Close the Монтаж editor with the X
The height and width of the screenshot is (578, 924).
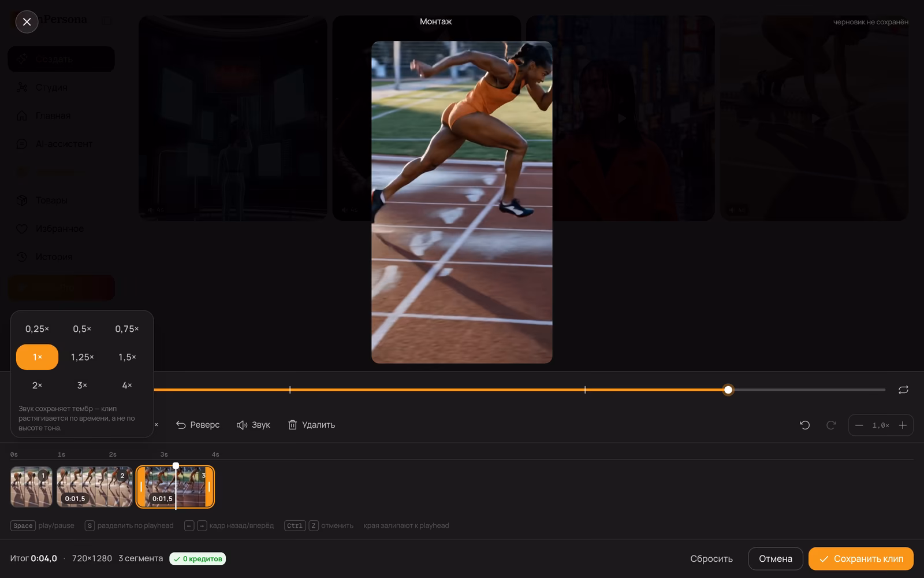(27, 22)
